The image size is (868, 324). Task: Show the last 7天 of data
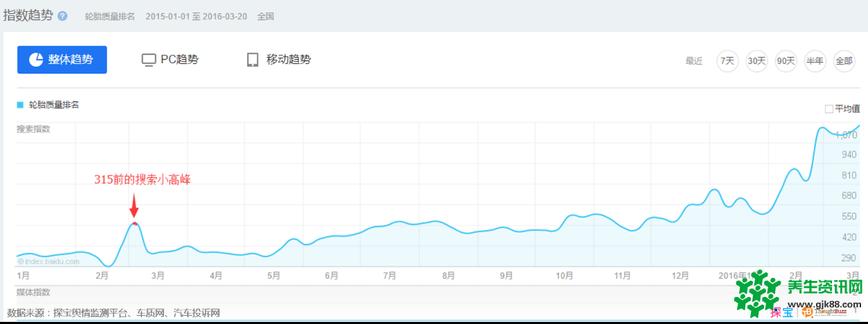pos(727,61)
